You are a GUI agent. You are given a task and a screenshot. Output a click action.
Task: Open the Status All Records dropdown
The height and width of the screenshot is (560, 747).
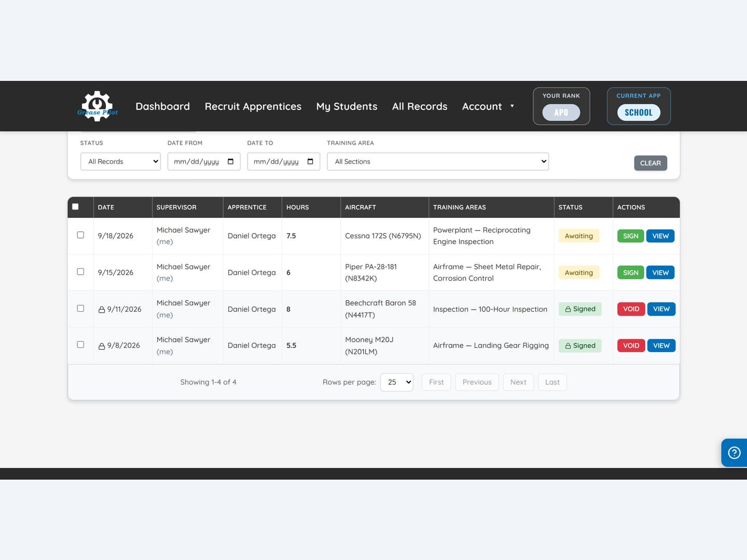coord(120,161)
